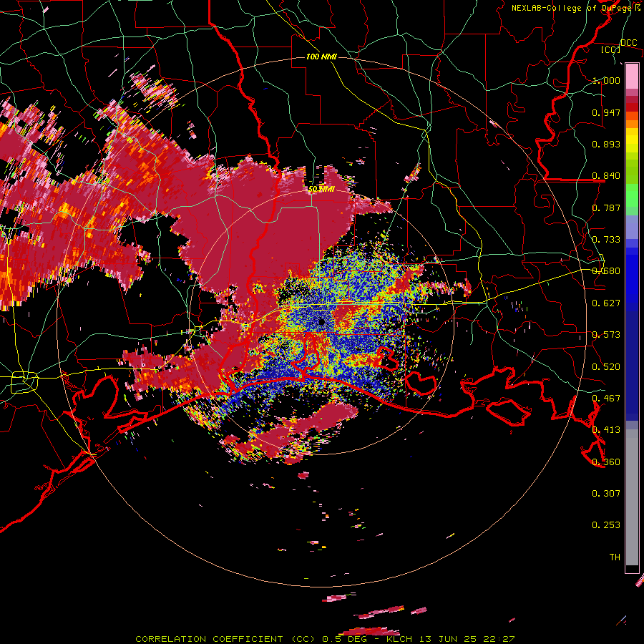The height and width of the screenshot is (644, 644).
Task: Click the 0.787 scale value
Action: [606, 208]
